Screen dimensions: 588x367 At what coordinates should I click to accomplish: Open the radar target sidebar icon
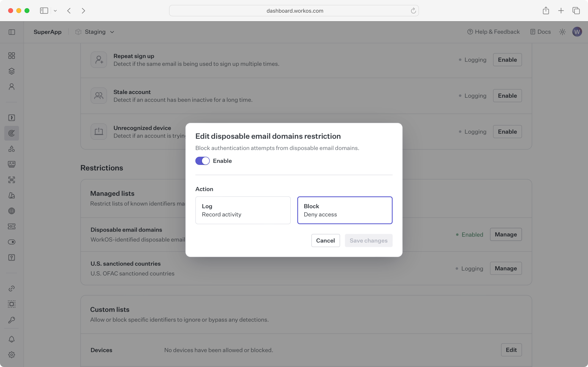[x=12, y=133]
